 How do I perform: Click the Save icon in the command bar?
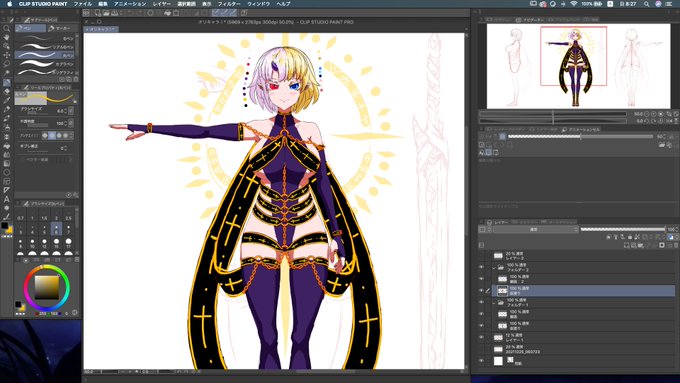click(114, 13)
